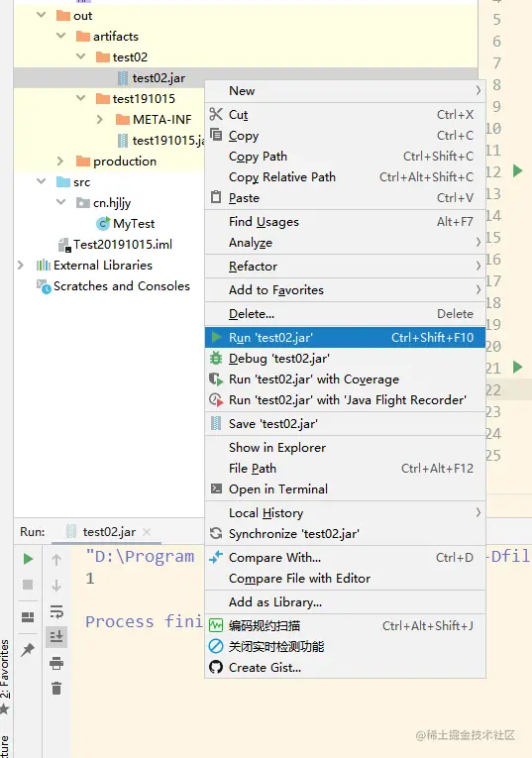Click the Debug bug icon
The width and height of the screenshot is (532, 758).
point(216,359)
